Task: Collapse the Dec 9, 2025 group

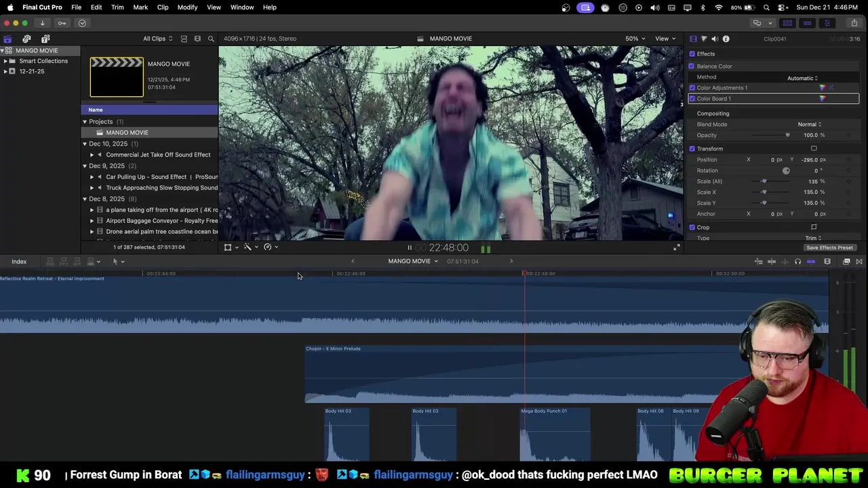Action: 85,166
